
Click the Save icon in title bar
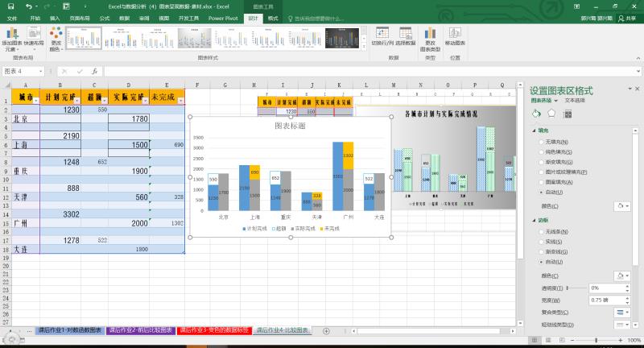[10, 6]
